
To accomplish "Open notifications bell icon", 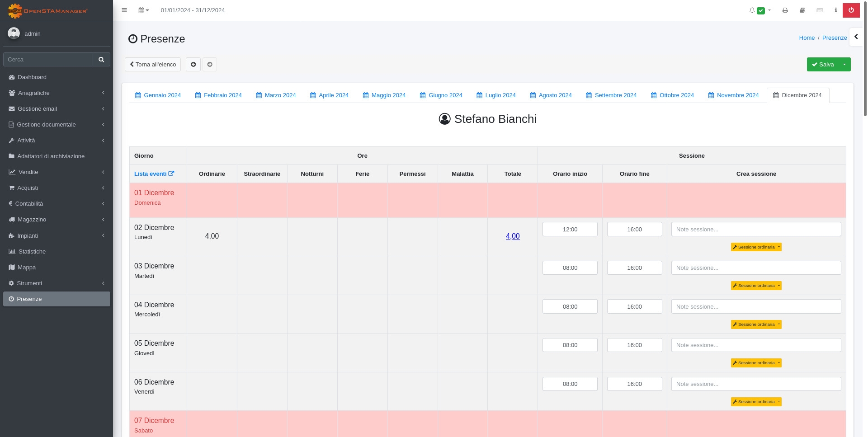I will pos(752,10).
